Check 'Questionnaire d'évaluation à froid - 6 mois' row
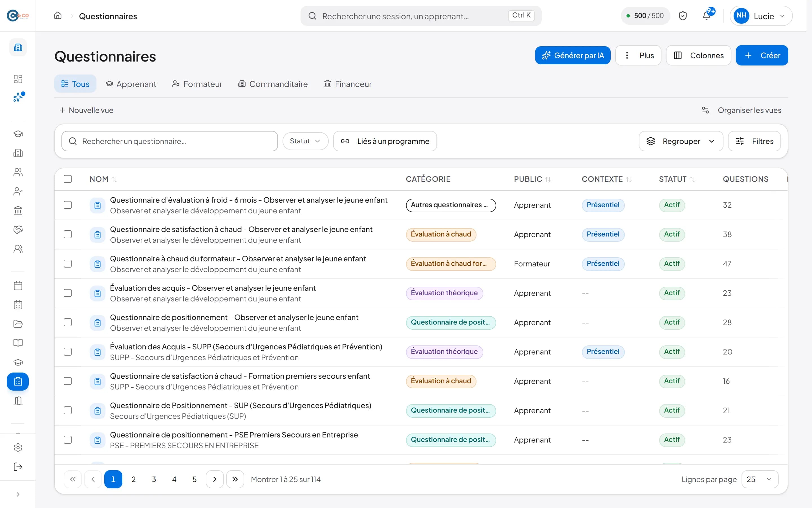This screenshot has width=812, height=508. tap(68, 205)
